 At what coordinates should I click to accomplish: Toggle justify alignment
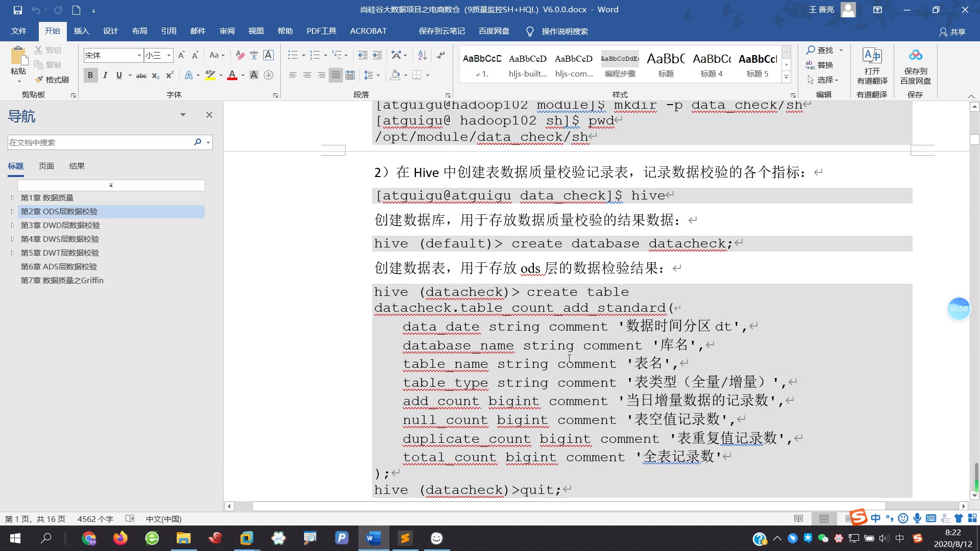click(x=336, y=76)
